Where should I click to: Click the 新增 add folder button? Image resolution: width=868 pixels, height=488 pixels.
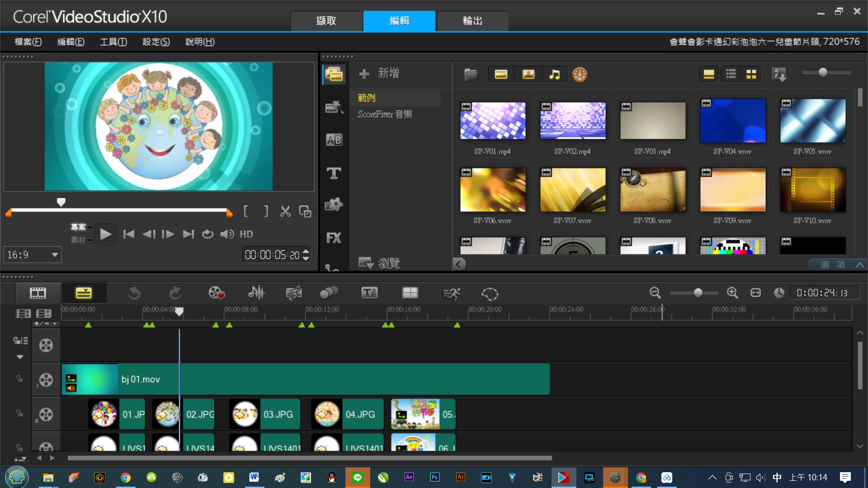click(x=379, y=73)
